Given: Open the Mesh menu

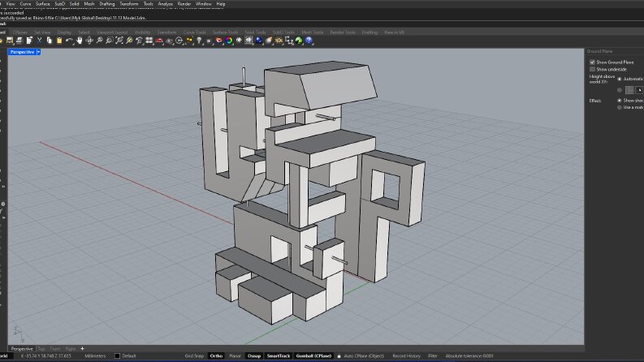Looking at the screenshot, I should [89, 4].
